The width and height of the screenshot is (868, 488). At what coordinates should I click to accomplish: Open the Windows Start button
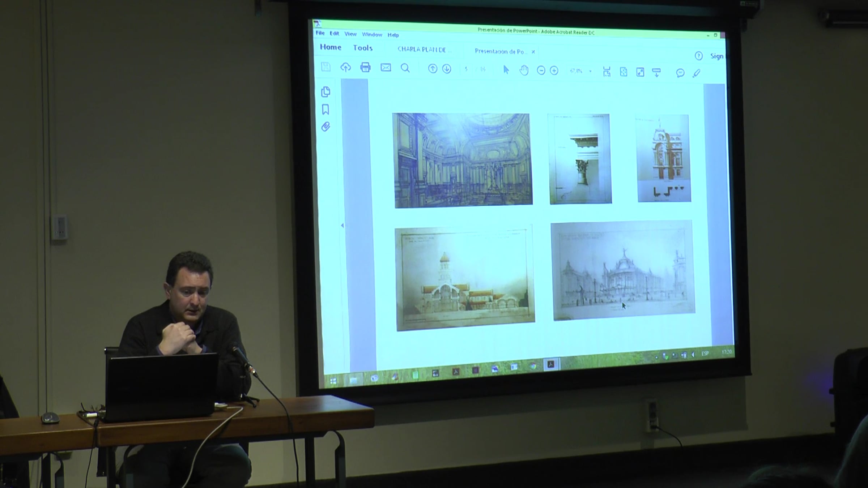pos(333,381)
